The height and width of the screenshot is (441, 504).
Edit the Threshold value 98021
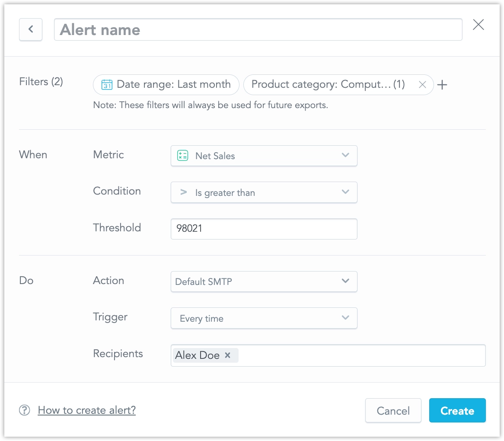pyautogui.click(x=264, y=229)
